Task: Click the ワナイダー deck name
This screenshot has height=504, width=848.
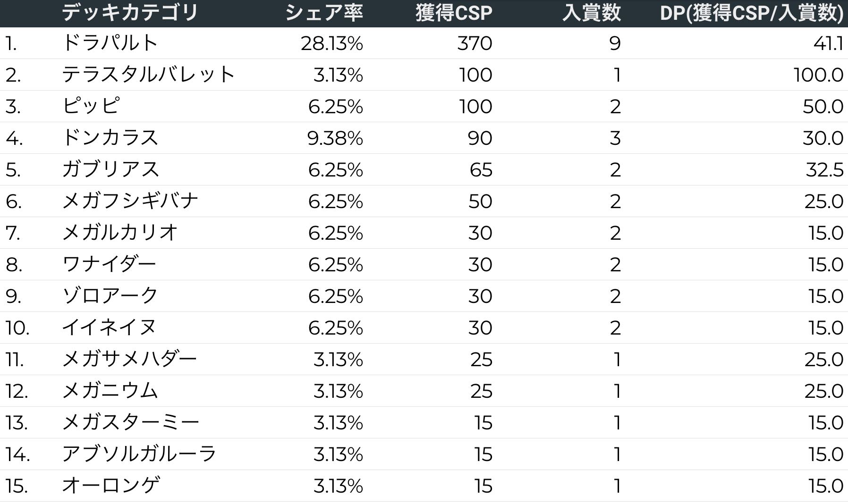Action: (109, 264)
